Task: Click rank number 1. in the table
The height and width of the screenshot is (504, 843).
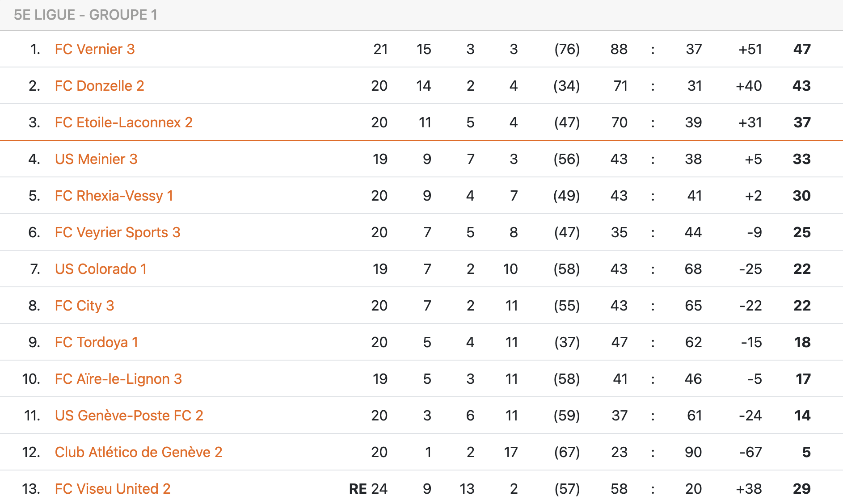Action: 35,49
